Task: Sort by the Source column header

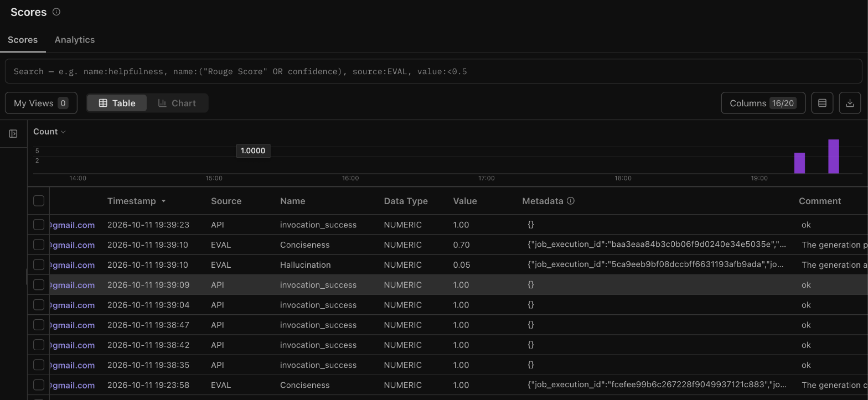Action: (x=226, y=201)
